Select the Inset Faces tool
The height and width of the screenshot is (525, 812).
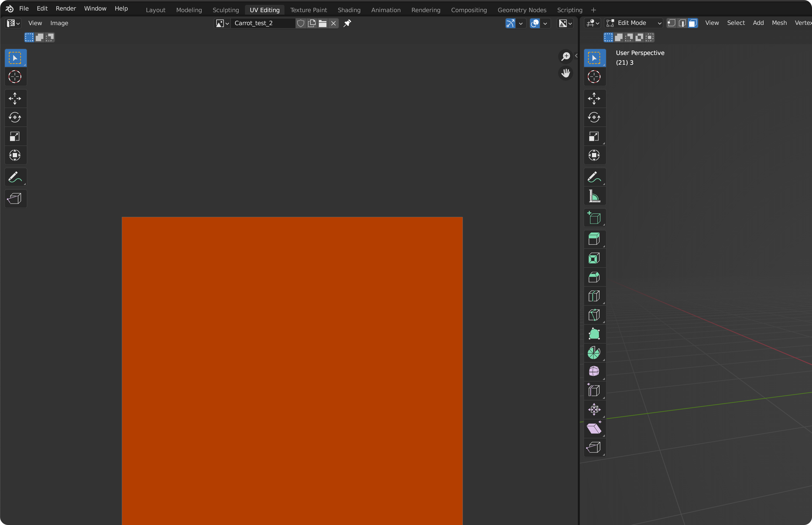(x=594, y=258)
